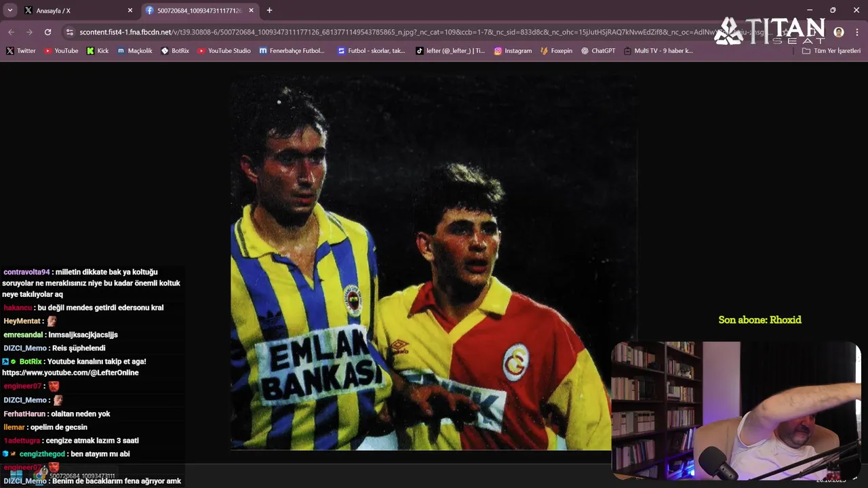Image resolution: width=868 pixels, height=488 pixels.
Task: Reload the current page
Action: [47, 32]
